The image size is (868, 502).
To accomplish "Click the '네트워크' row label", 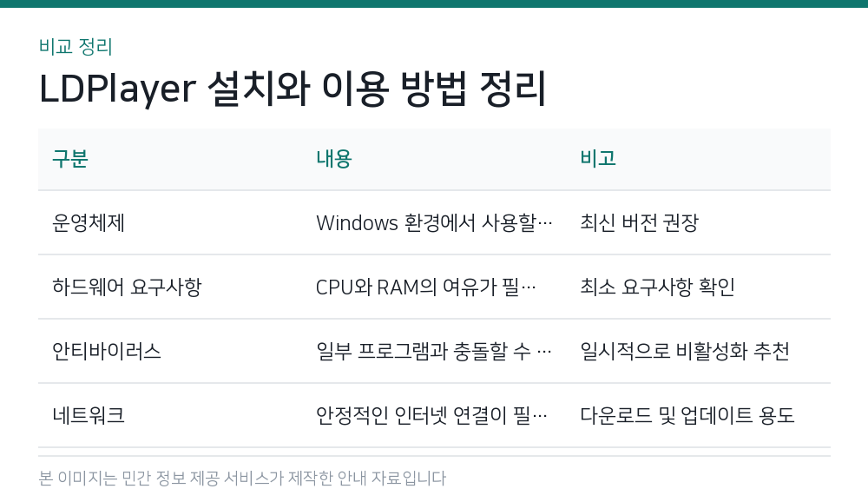I will [89, 415].
